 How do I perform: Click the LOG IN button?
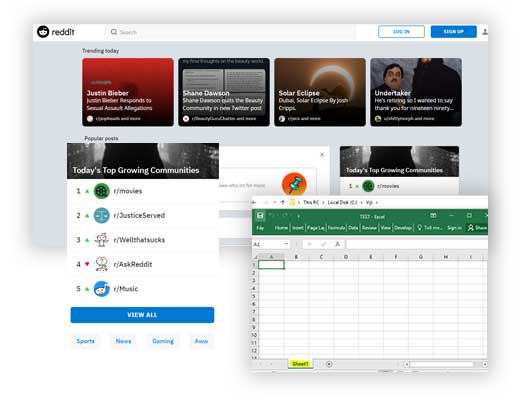pos(401,32)
